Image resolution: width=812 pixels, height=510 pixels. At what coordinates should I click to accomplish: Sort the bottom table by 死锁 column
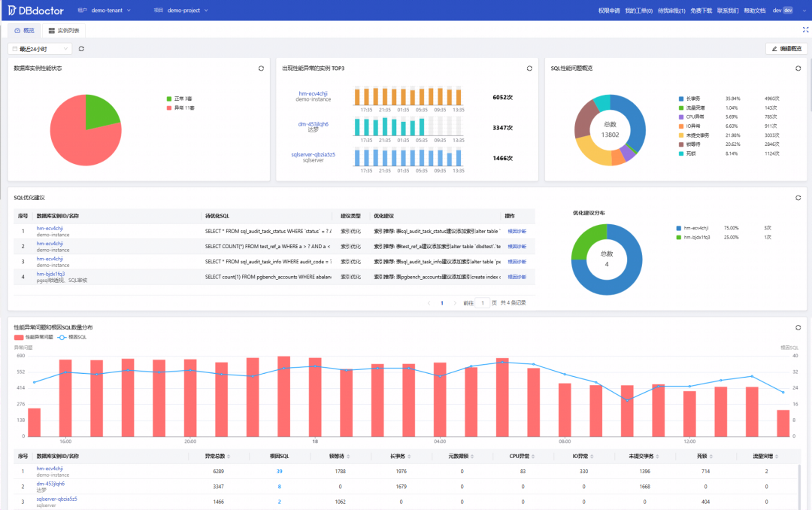[711, 457]
